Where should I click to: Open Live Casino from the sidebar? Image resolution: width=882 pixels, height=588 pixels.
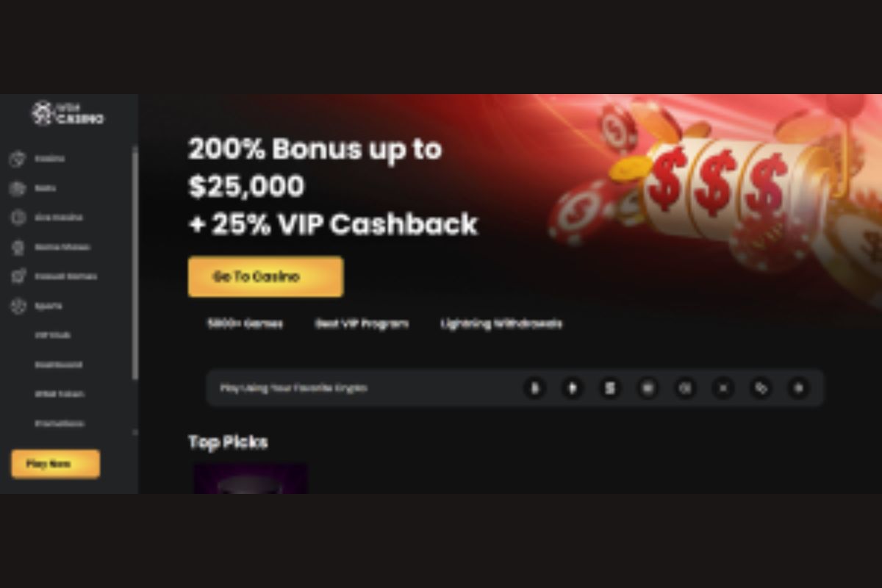pyautogui.click(x=18, y=218)
